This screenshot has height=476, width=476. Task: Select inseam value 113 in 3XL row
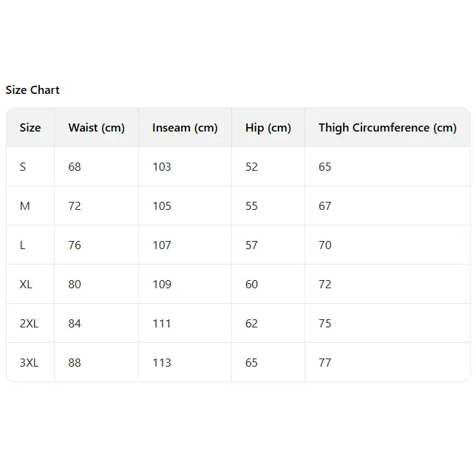[x=162, y=363]
